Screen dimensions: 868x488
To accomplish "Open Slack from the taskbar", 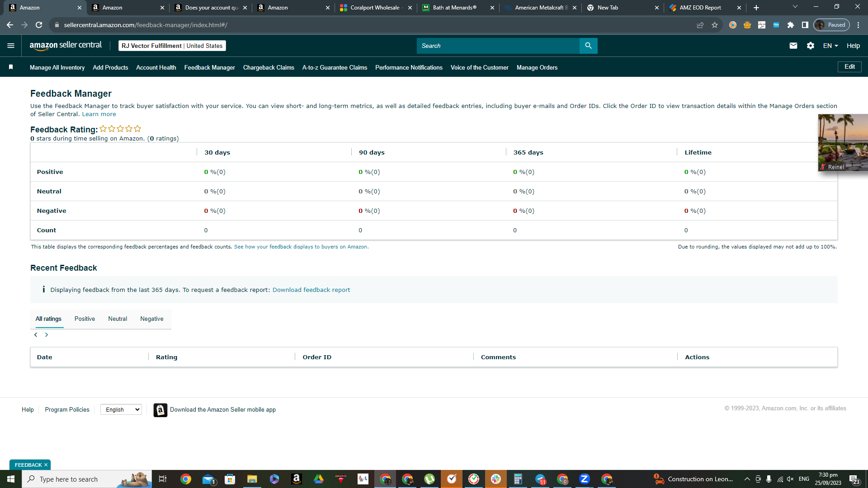I will click(x=496, y=479).
